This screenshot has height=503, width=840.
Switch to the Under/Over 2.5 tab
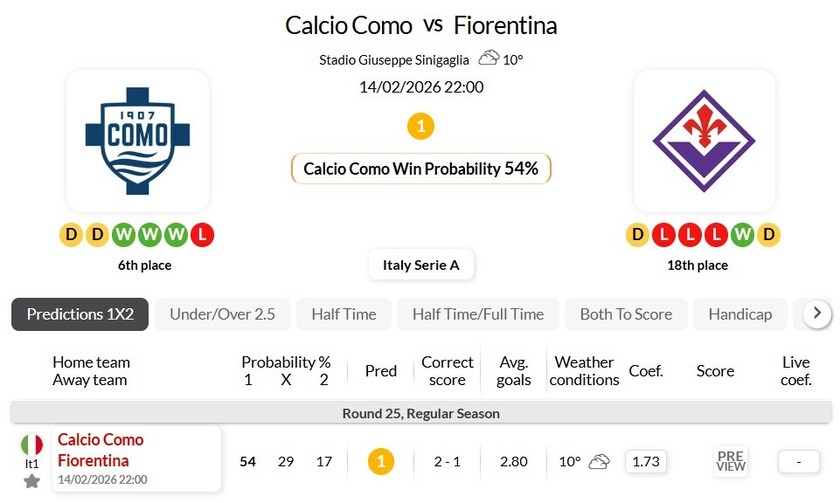click(x=222, y=314)
